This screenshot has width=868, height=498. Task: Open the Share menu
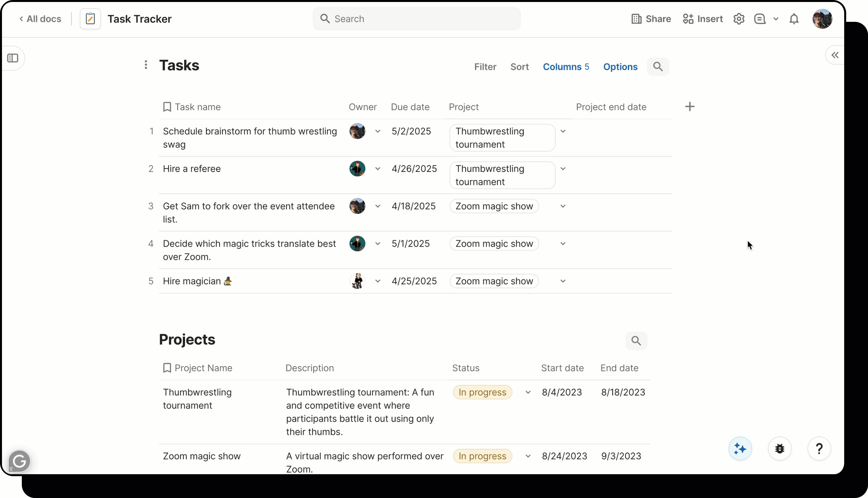pyautogui.click(x=651, y=19)
